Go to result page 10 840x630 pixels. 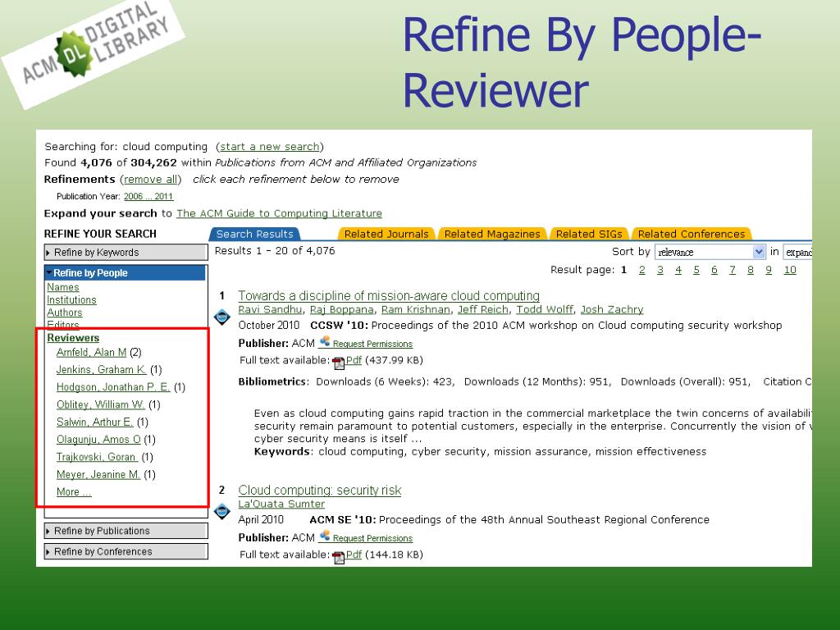790,270
